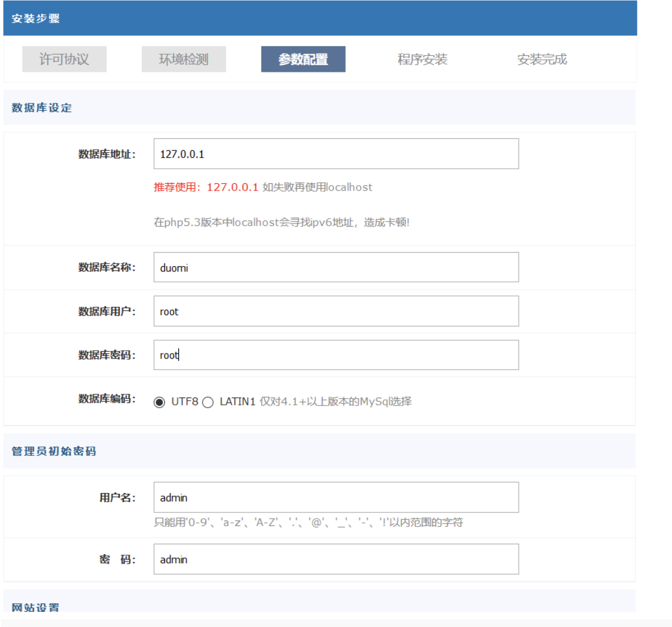Click the 数据库地址 label
Viewport: 672px width, 627px height.
pos(107,154)
